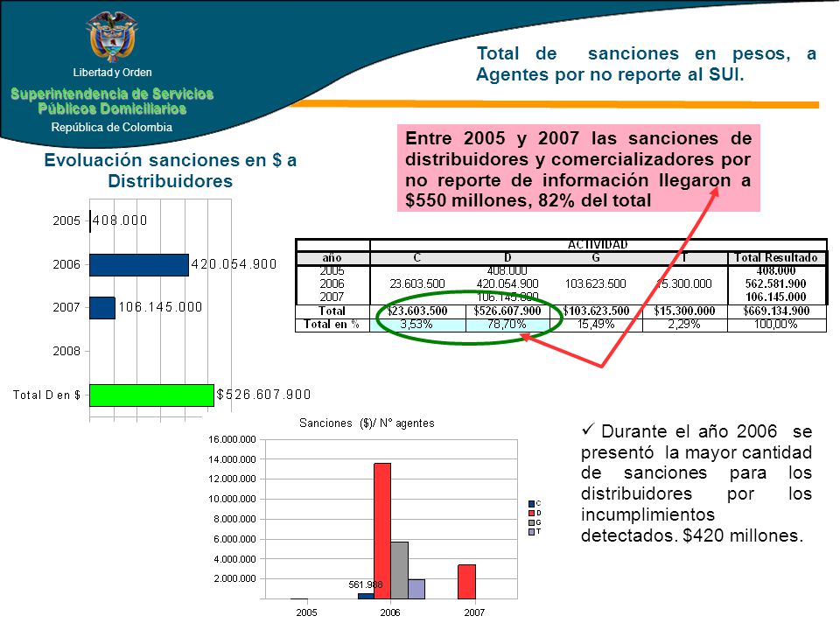Select the heading 'Evoluación sanciones en $ a Distribuidores'
Image resolution: width=840 pixels, height=630 pixels.
(x=171, y=171)
